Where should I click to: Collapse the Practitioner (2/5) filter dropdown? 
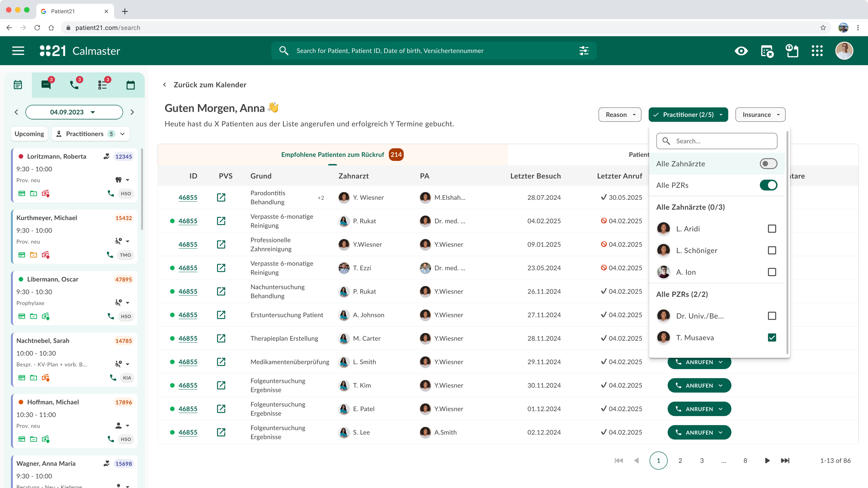(x=688, y=115)
